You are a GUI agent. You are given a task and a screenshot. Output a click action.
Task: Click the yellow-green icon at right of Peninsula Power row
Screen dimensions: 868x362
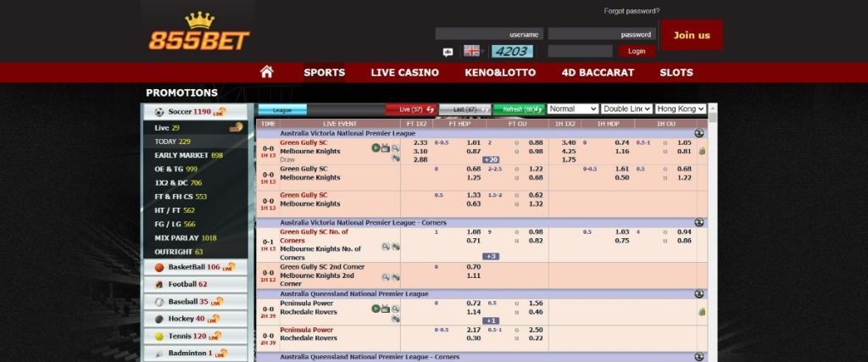click(702, 312)
